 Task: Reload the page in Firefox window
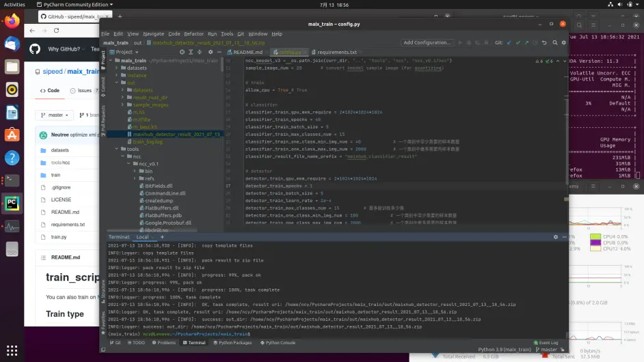tap(56, 30)
